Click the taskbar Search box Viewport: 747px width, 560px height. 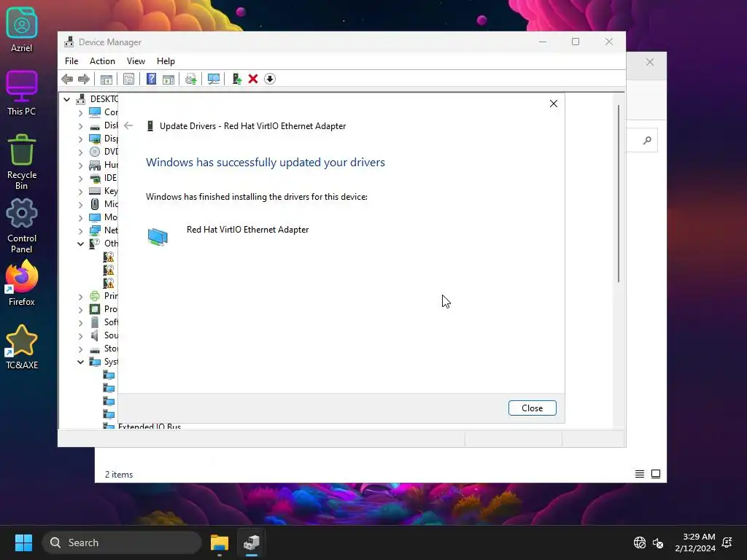[x=122, y=542]
